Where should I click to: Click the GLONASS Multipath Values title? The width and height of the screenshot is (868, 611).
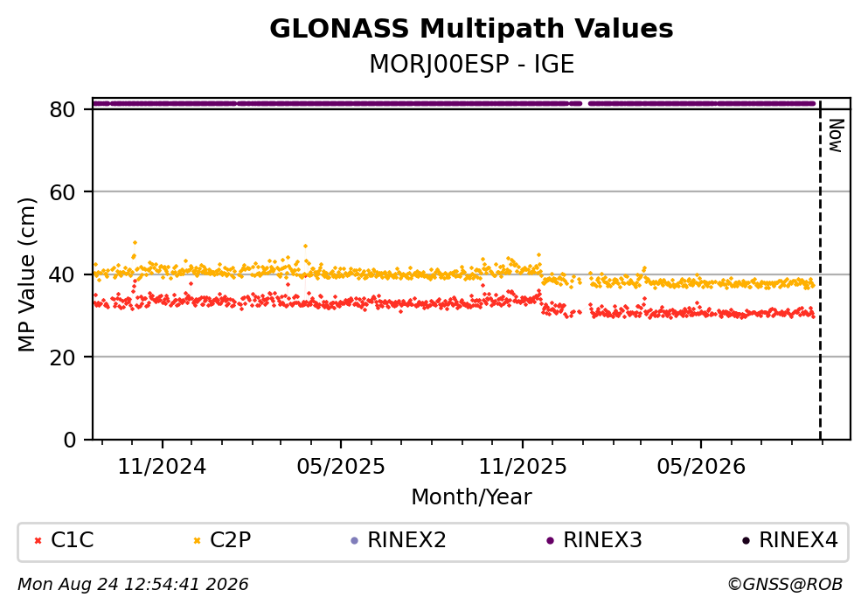[x=471, y=29]
